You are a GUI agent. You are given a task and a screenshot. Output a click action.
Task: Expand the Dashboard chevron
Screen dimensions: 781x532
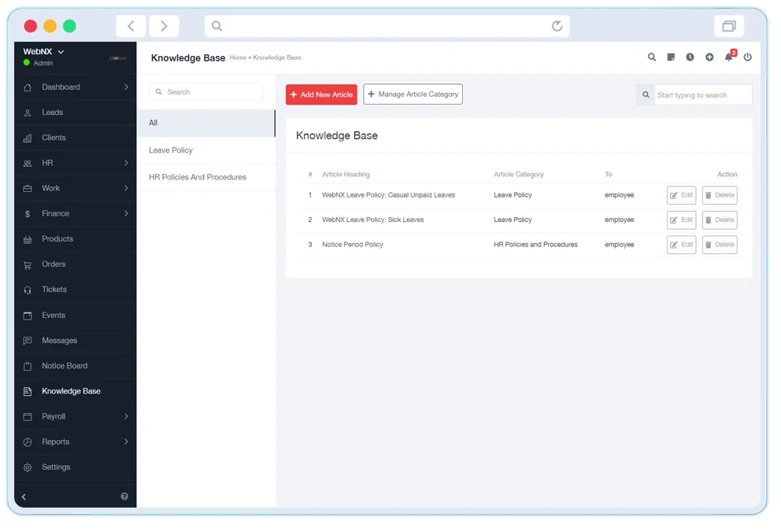click(126, 87)
